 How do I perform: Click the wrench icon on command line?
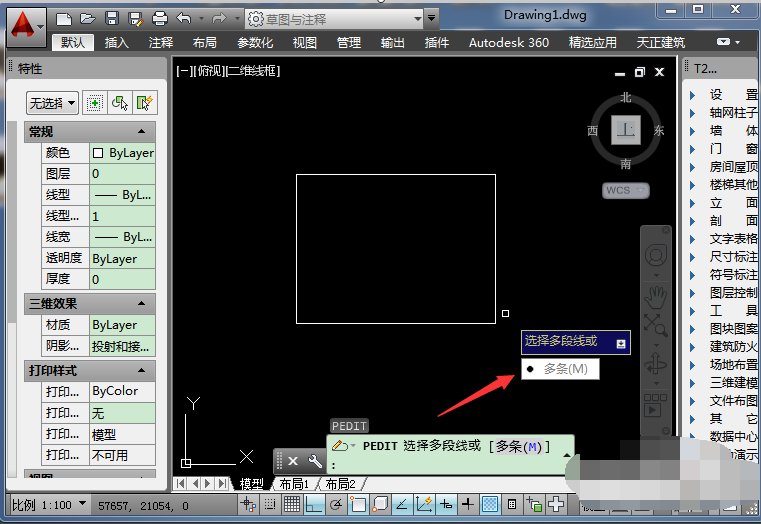[315, 461]
